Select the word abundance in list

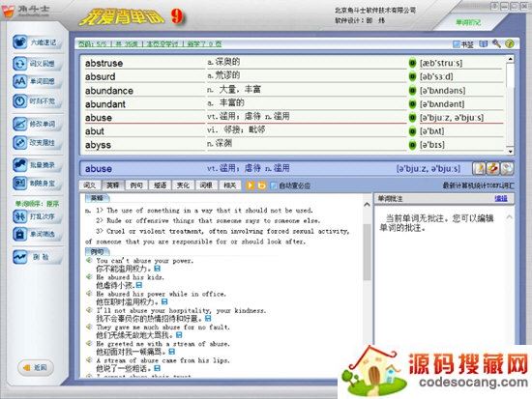(x=109, y=91)
